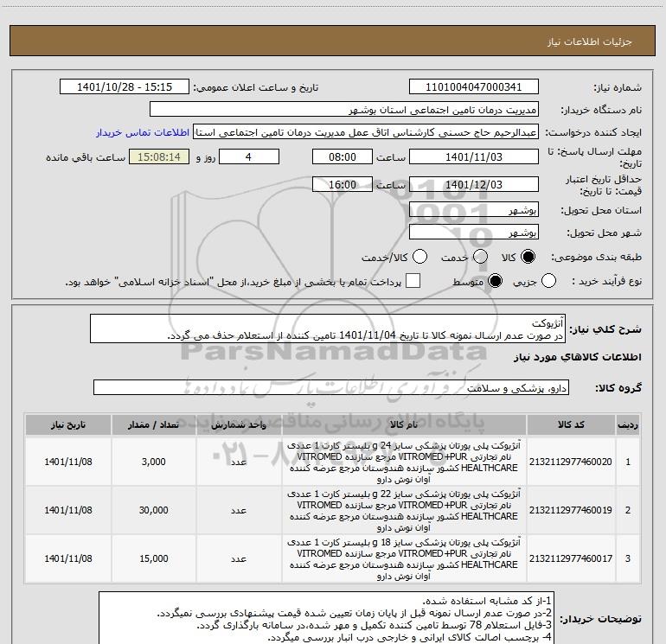666x644 pixels.
Task: Click size 24 g angiocath product name
Action: (x=404, y=462)
